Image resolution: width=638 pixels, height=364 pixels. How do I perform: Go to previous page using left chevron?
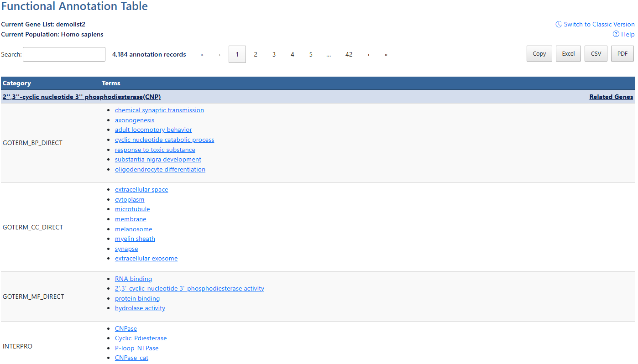pyautogui.click(x=219, y=54)
